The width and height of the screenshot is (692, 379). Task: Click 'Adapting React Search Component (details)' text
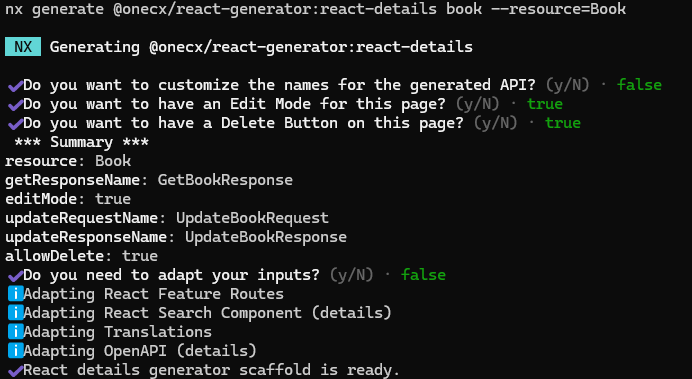[207, 313]
